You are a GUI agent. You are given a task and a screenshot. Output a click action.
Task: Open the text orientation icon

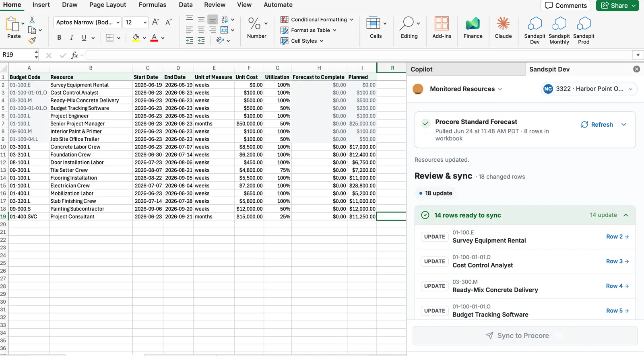[x=220, y=40]
